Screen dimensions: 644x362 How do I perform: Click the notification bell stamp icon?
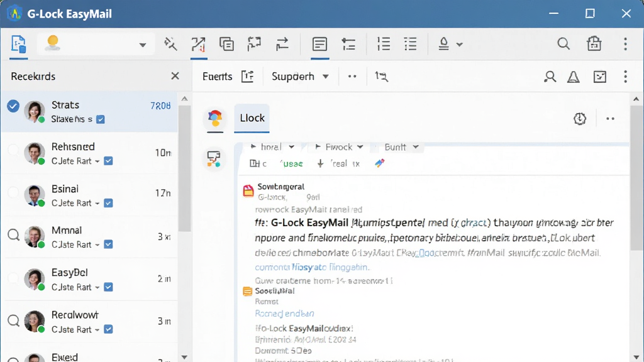pos(443,44)
